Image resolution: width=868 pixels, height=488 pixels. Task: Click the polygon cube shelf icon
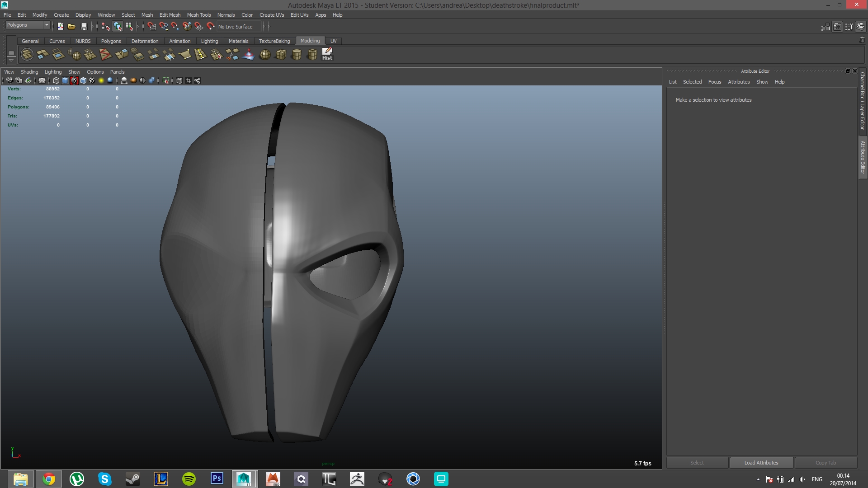[x=281, y=55]
